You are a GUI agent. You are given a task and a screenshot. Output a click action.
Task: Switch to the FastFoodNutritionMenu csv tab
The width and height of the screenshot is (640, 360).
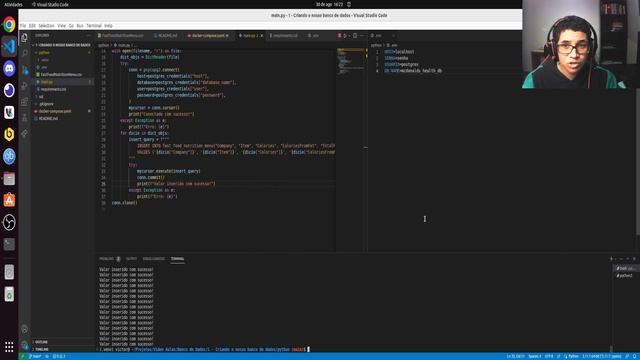click(122, 36)
